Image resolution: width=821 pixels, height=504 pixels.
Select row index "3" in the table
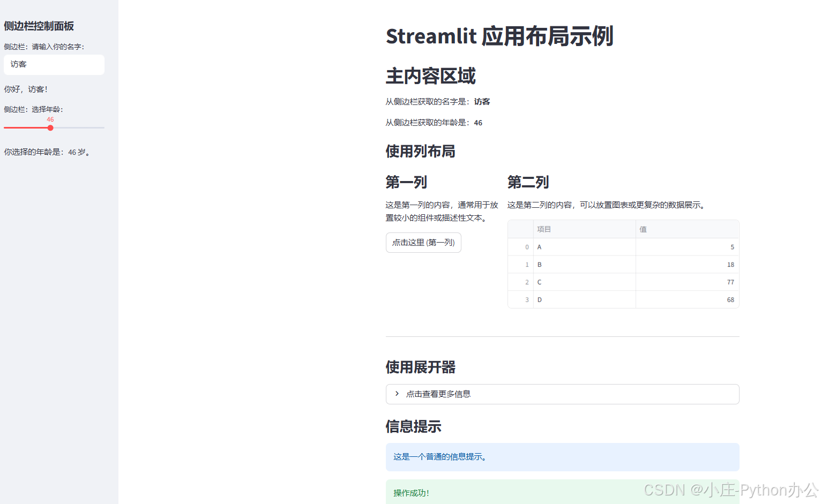[527, 299]
